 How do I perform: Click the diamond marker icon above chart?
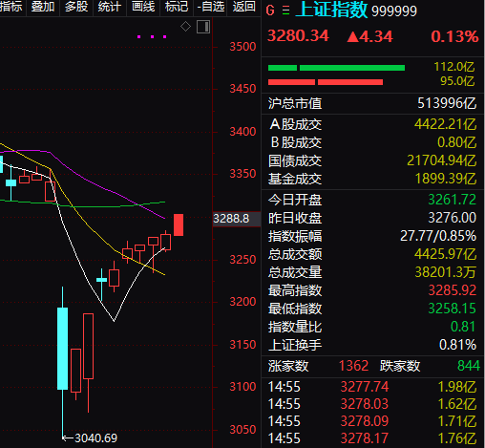click(185, 27)
